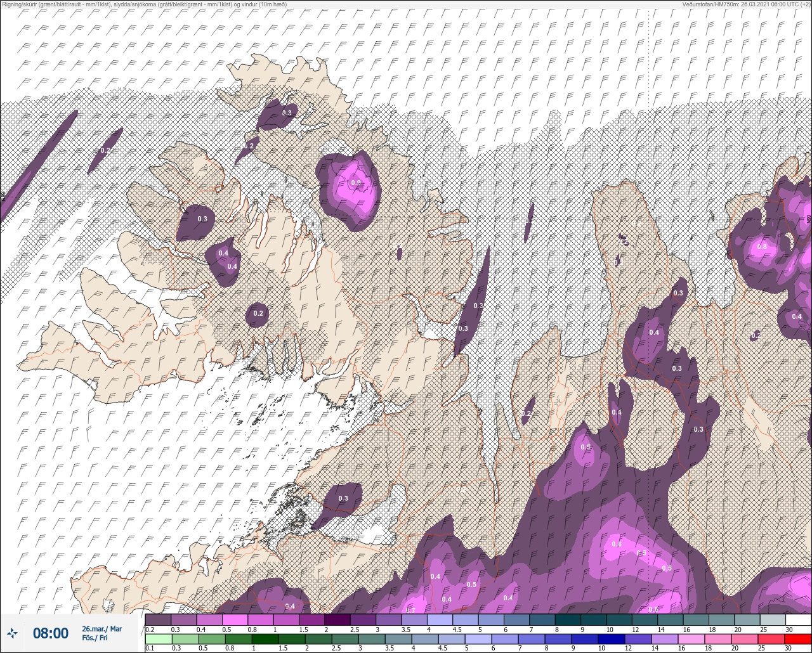Select the 20 swatch in top legend row
This screenshot has height=653, width=812.
(747, 619)
